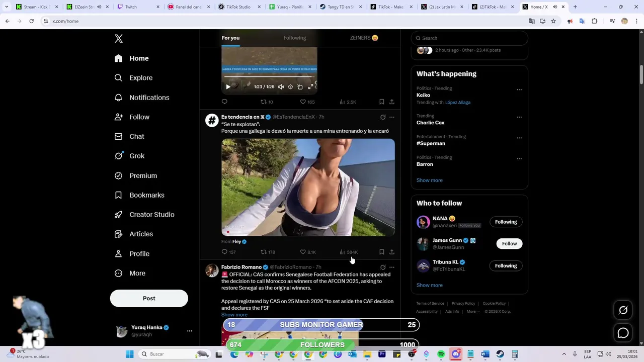Bookmark the Es tendencia en X post
The image size is (644, 362).
tap(382, 252)
